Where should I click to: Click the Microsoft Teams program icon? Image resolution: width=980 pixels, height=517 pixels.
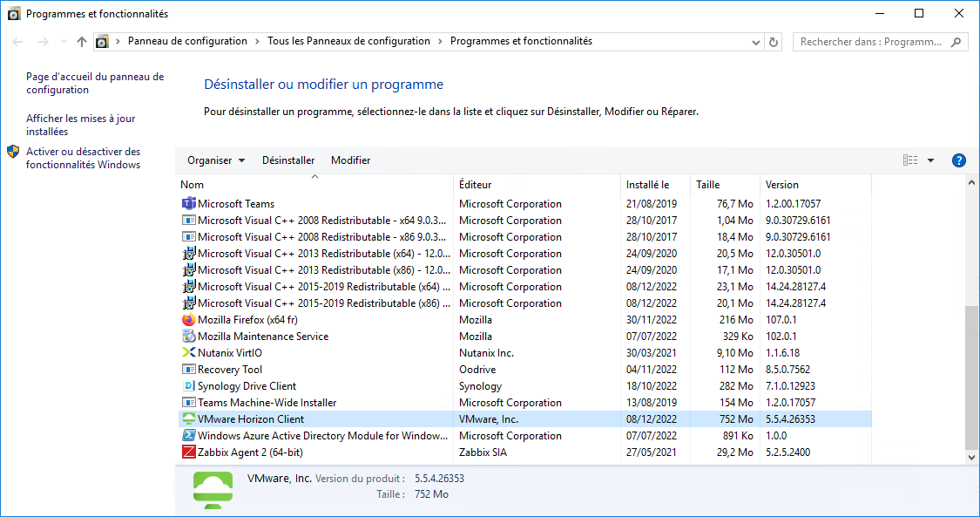(x=188, y=204)
